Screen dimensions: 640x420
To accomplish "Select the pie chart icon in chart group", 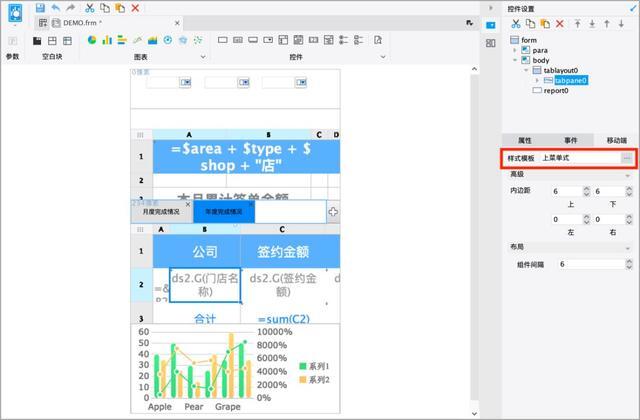I will 92,40.
